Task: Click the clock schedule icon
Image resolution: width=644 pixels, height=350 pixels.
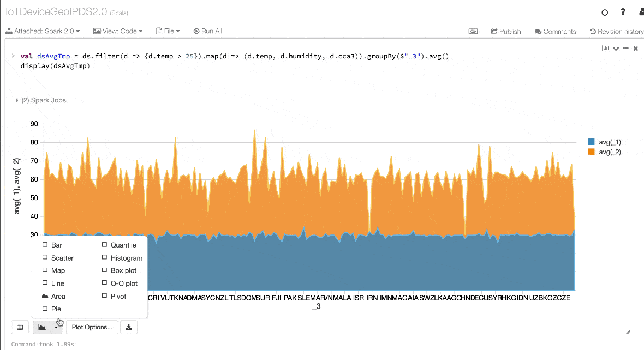Action: tap(605, 12)
